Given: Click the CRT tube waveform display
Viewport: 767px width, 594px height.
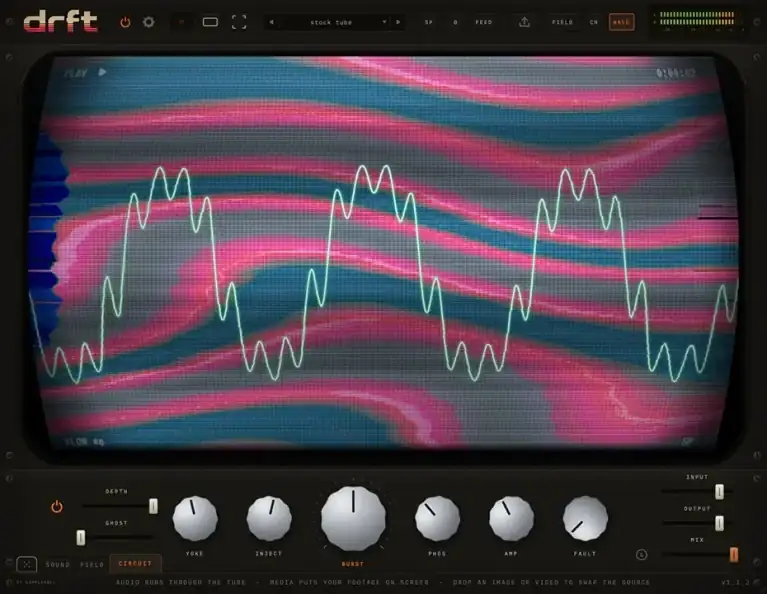Looking at the screenshot, I should pyautogui.click(x=384, y=252).
